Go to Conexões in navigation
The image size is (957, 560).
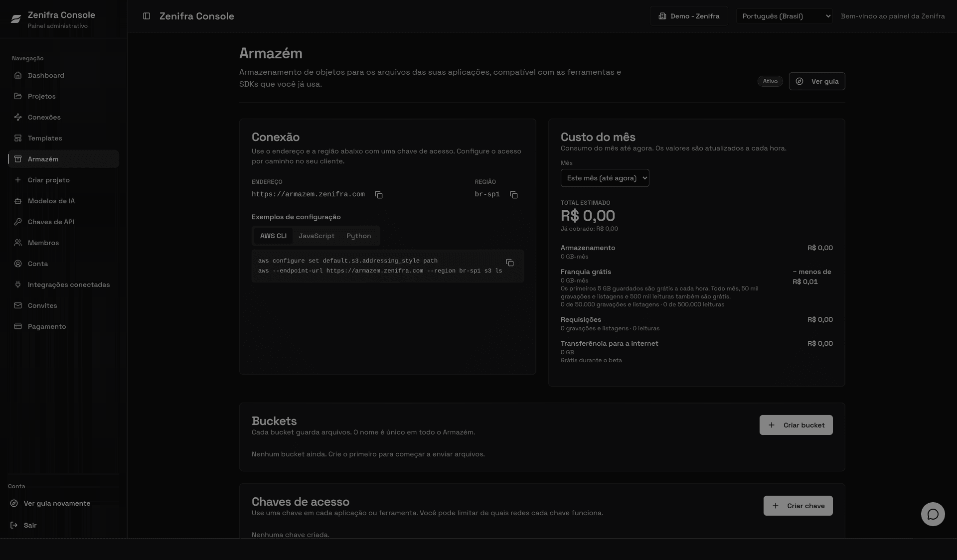point(63,117)
